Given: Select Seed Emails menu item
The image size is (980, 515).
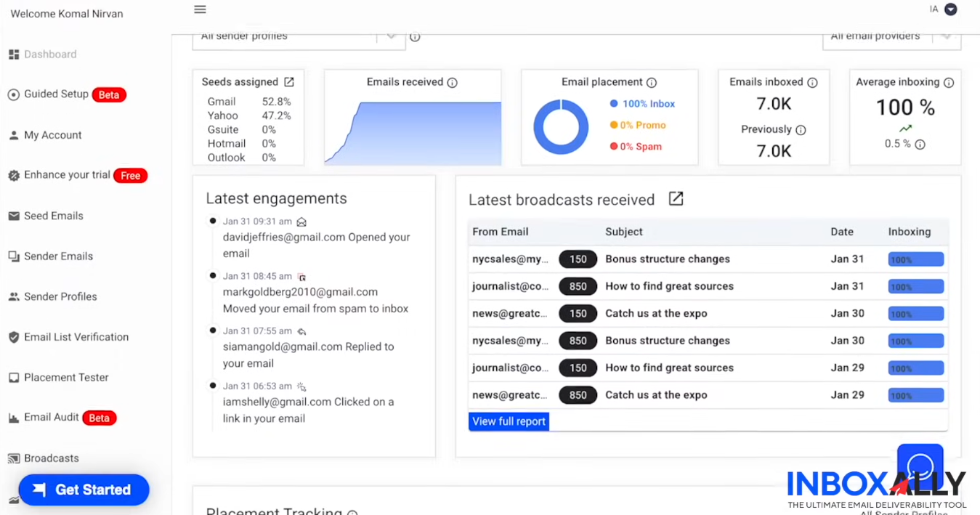Looking at the screenshot, I should click(x=54, y=216).
